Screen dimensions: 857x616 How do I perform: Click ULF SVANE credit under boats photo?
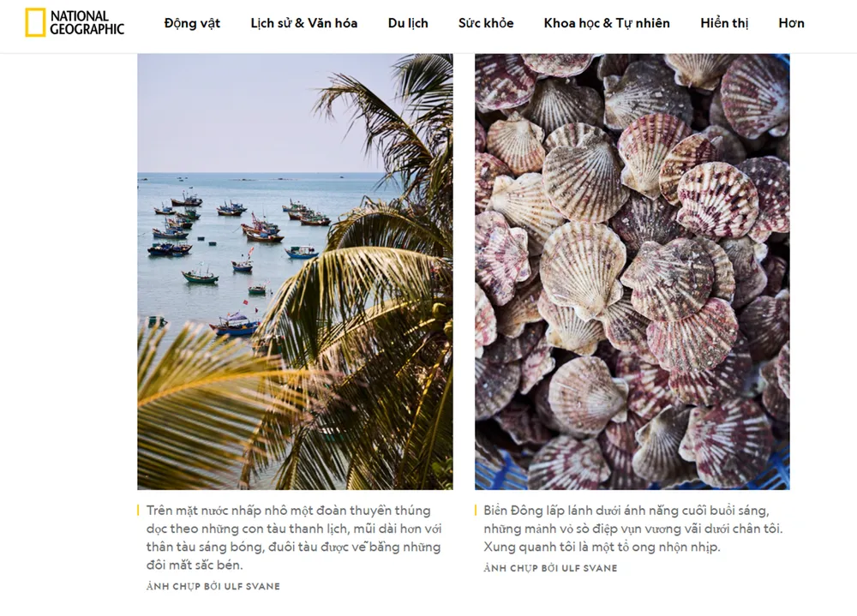point(213,586)
